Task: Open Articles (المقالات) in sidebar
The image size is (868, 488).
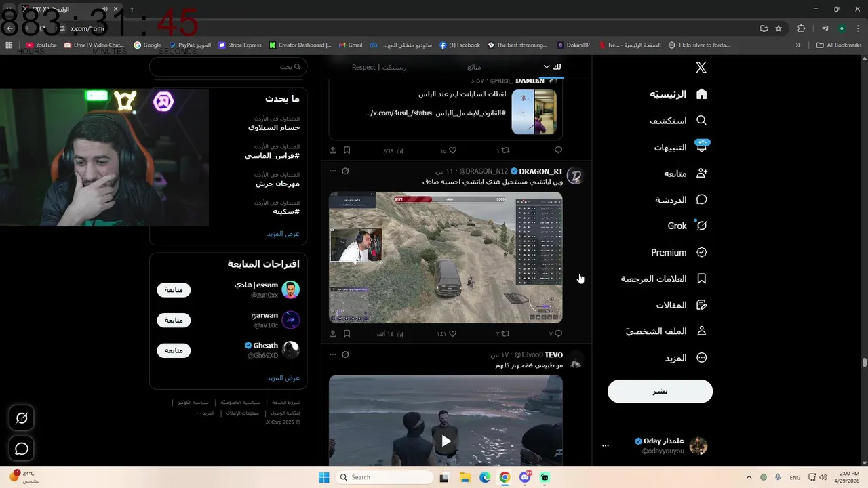Action: tap(682, 305)
